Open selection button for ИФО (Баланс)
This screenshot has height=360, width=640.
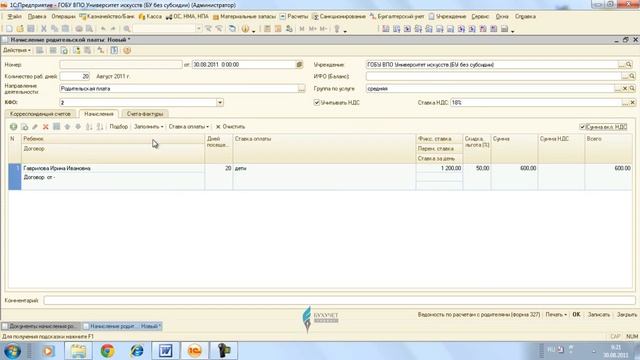pos(625,76)
